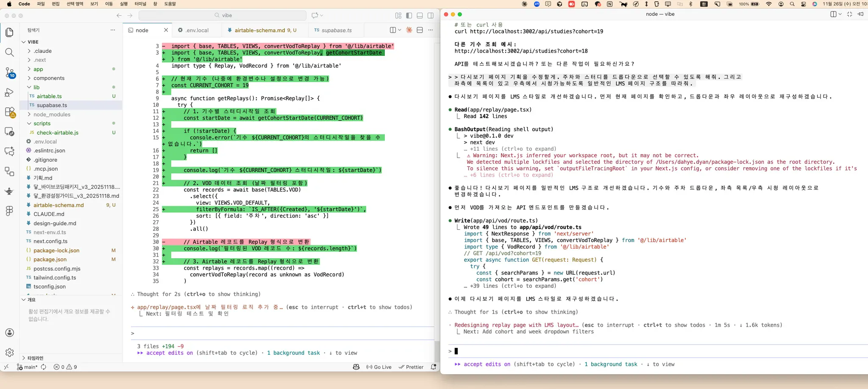Click errors and warnings count in status bar

pos(65,367)
